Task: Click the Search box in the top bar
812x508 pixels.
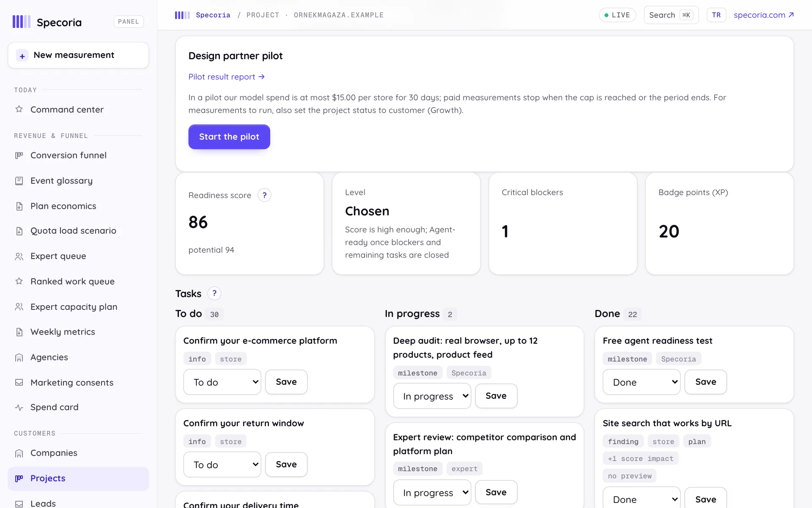Action: point(671,15)
